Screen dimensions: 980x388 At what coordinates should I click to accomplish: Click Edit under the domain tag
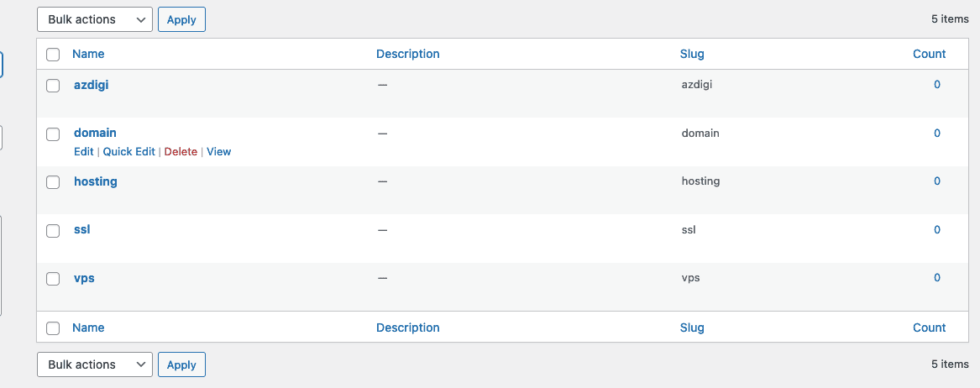(84, 152)
